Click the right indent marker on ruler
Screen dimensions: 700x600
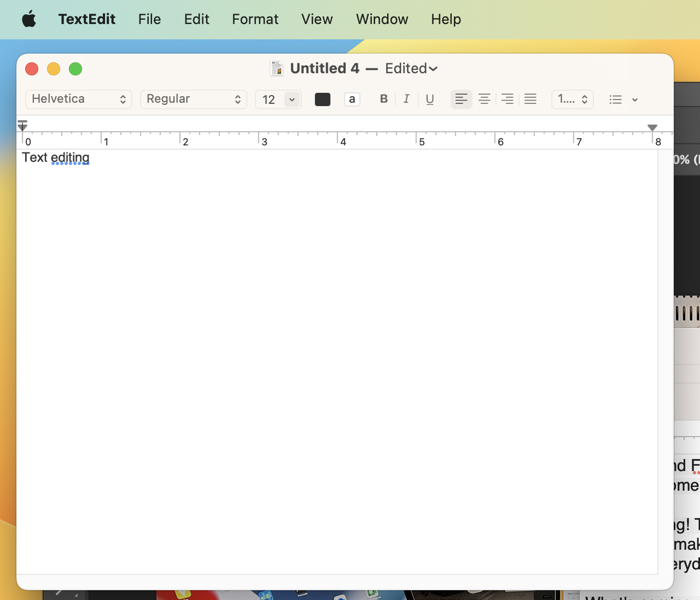pos(652,125)
